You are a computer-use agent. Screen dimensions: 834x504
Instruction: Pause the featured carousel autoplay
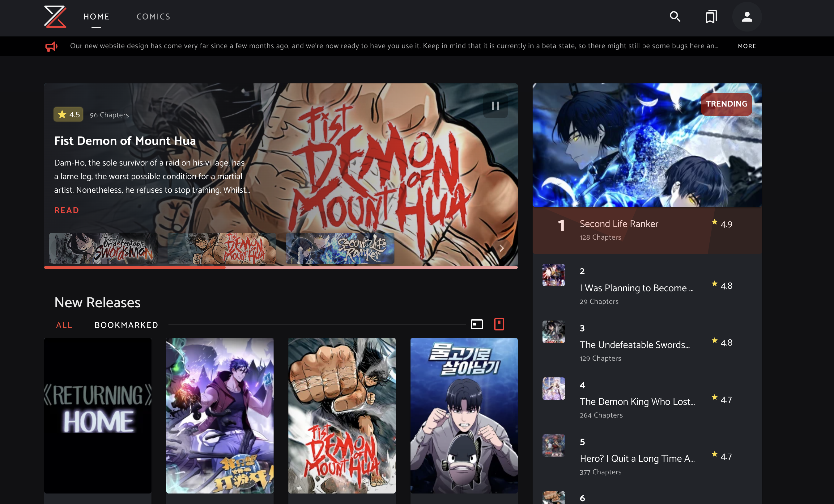[x=495, y=106]
